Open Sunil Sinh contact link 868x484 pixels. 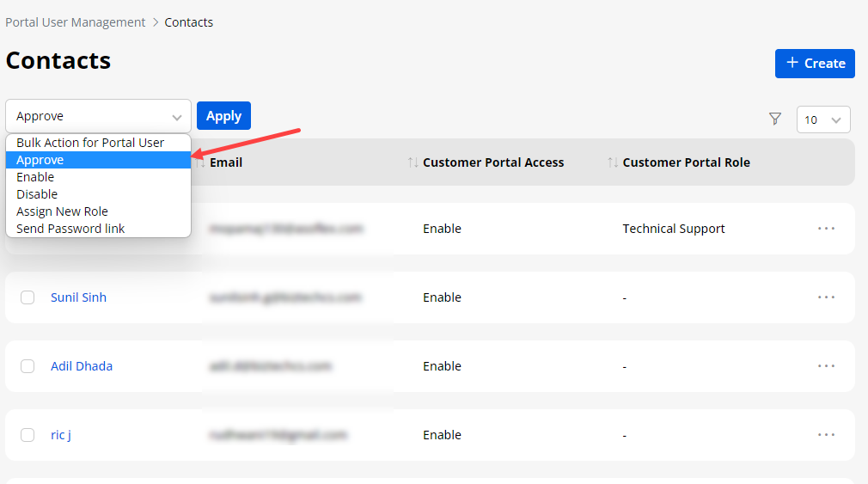(x=78, y=297)
